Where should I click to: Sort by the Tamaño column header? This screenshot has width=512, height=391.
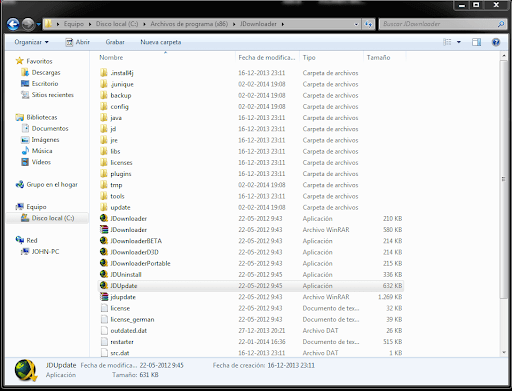tap(378, 57)
